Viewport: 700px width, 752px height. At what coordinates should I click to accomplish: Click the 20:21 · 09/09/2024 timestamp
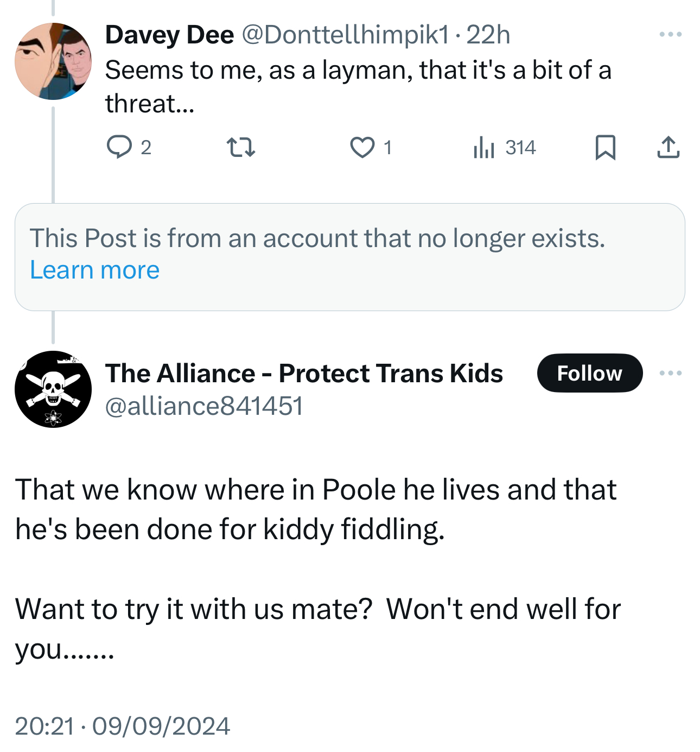click(x=123, y=726)
